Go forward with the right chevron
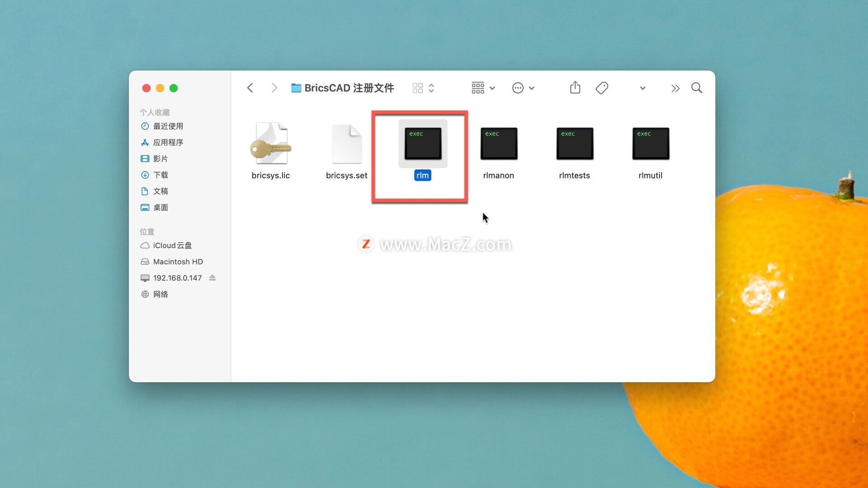868x488 pixels. [x=274, y=88]
